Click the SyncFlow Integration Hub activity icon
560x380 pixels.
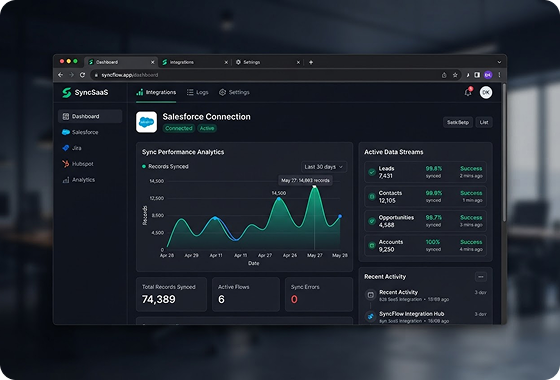(371, 316)
